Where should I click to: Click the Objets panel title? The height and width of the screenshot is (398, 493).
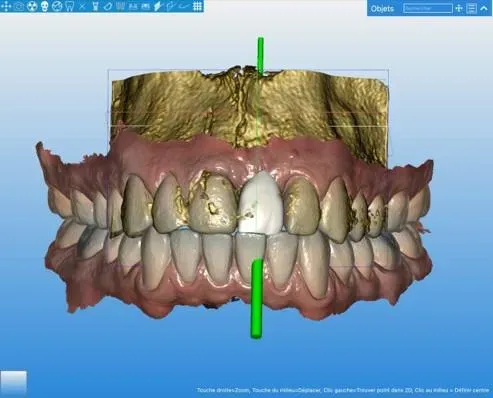[382, 9]
